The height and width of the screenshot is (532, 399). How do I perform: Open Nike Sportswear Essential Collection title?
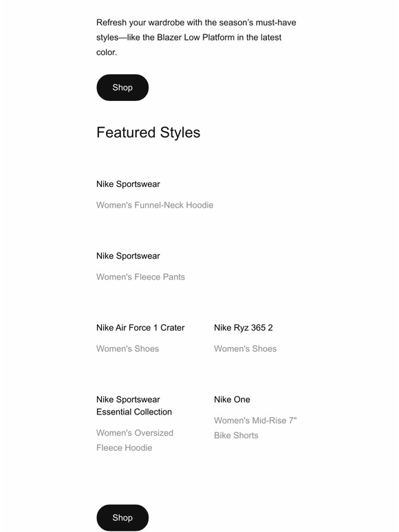click(134, 406)
